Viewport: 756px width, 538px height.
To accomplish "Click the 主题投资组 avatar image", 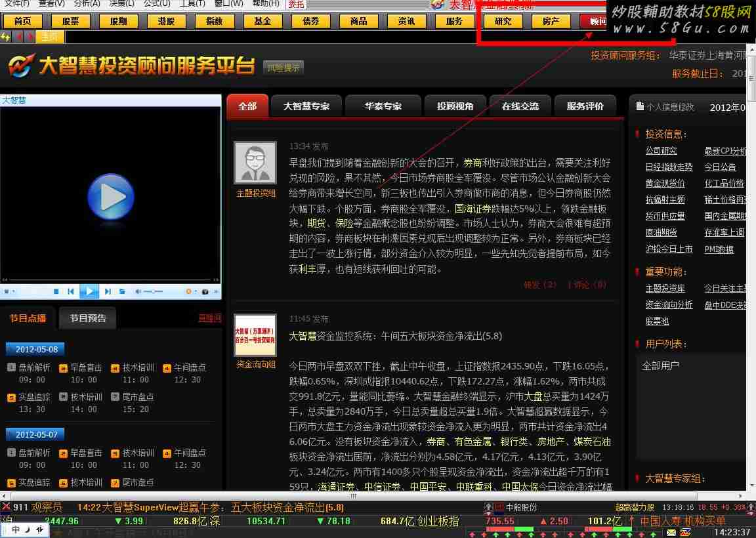I will [255, 163].
